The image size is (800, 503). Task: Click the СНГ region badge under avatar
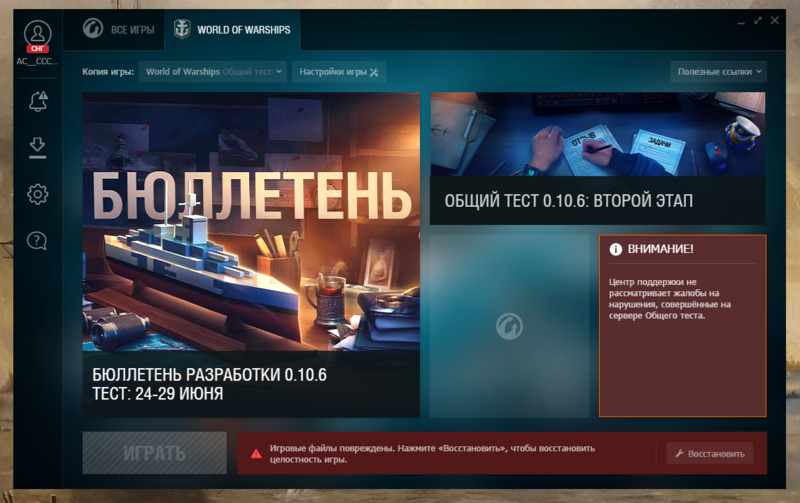[38, 48]
